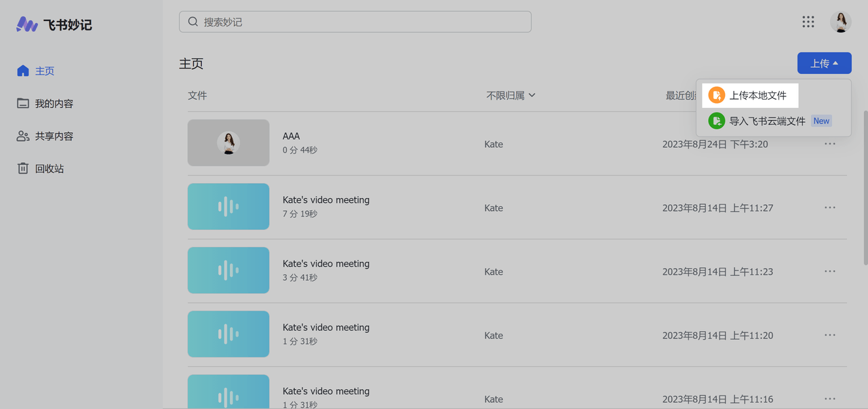Image resolution: width=868 pixels, height=409 pixels.
Task: Open the 回收站 trash section
Action: click(x=49, y=169)
